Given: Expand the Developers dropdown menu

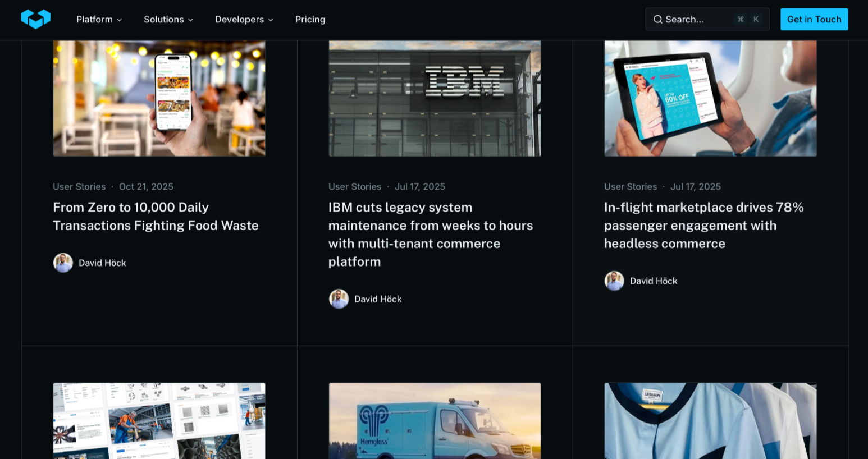Looking at the screenshot, I should point(244,20).
